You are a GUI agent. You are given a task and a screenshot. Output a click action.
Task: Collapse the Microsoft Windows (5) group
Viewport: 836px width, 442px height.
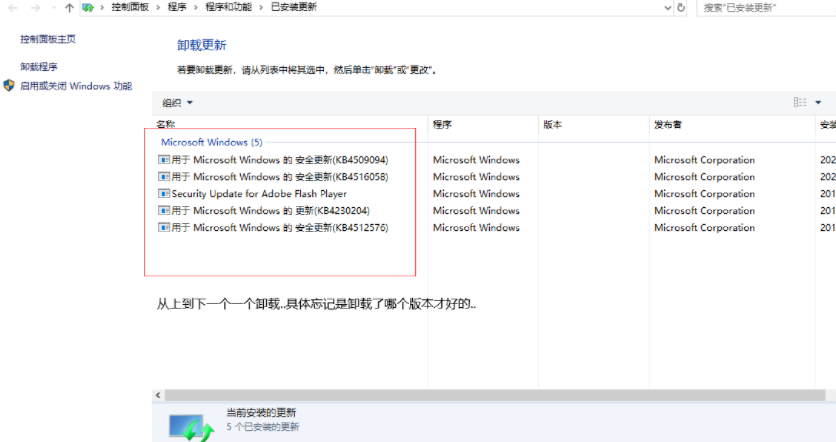click(x=211, y=142)
